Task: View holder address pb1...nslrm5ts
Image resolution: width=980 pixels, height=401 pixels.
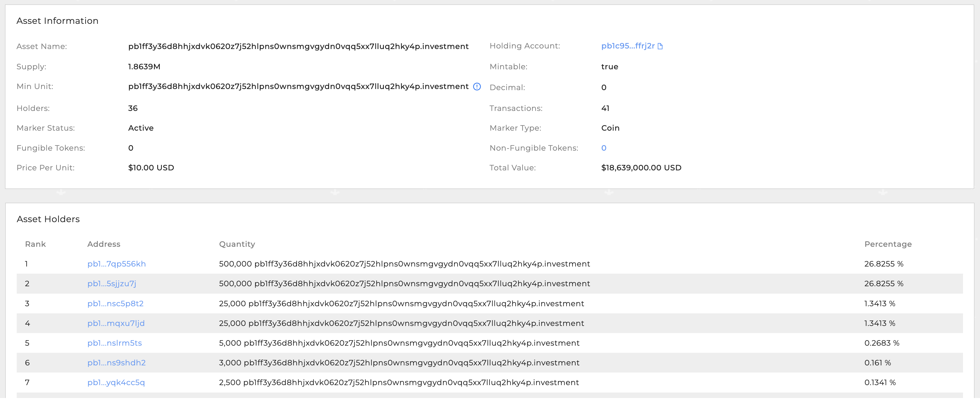Action: click(x=115, y=343)
